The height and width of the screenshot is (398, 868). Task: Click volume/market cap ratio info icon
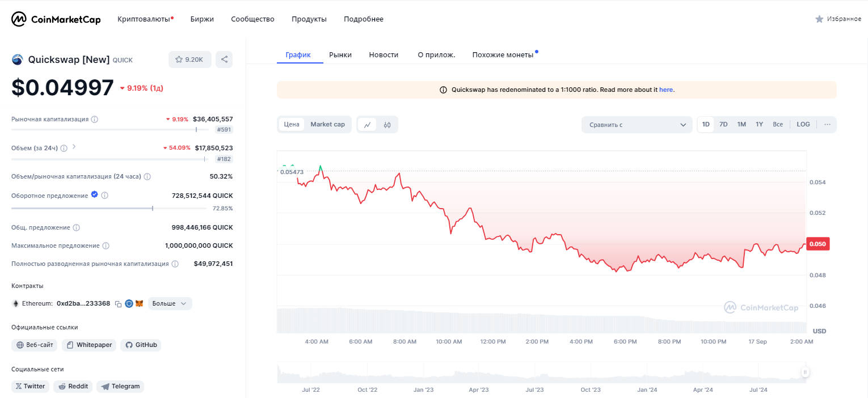[x=148, y=176]
